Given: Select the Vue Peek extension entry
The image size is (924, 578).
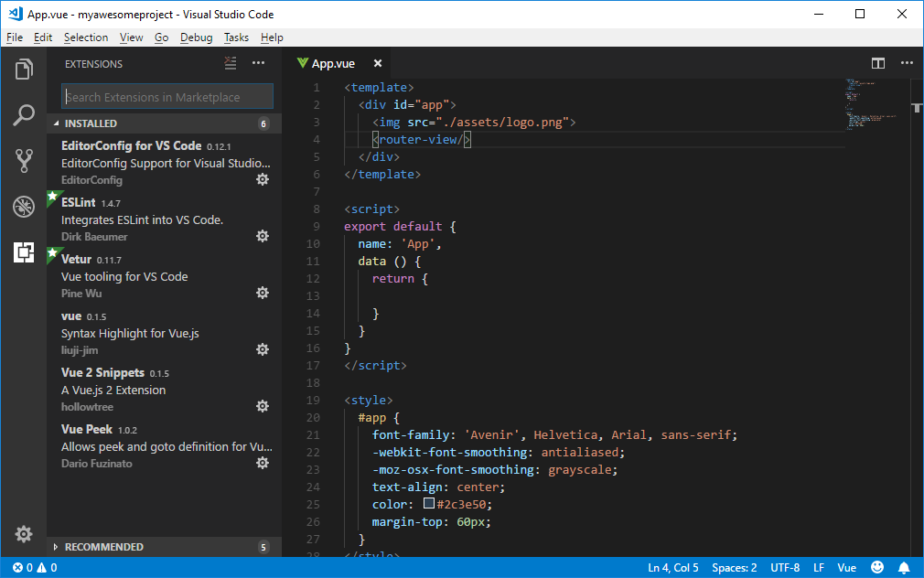Looking at the screenshot, I should click(x=165, y=446).
